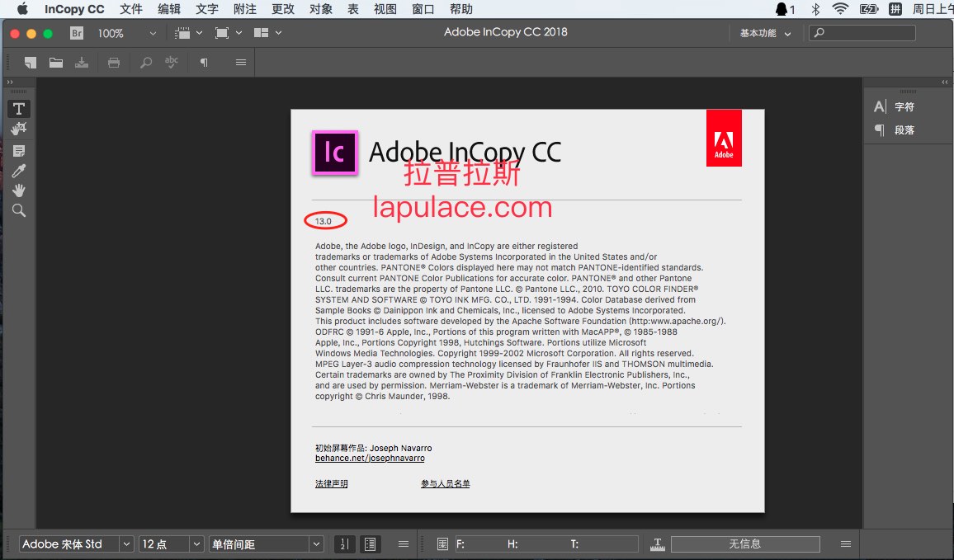Viewport: 954px width, 560px height.
Task: Open the 表 menu
Action: [x=353, y=9]
